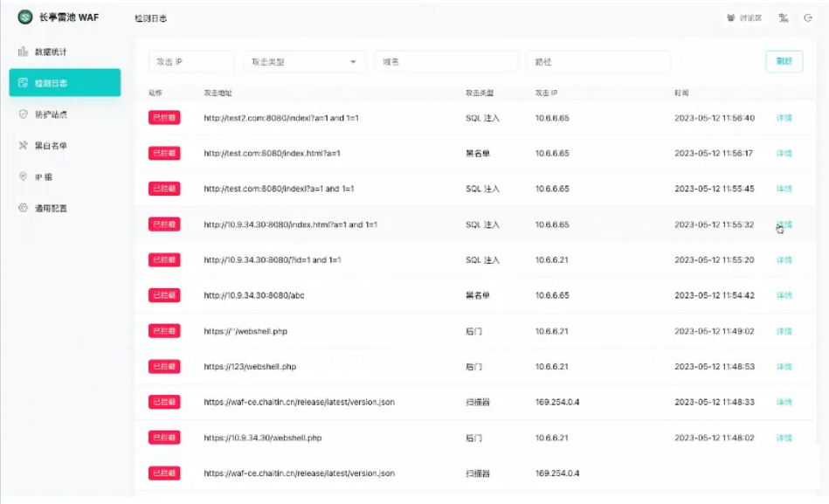829x504 pixels.
Task: Click 已拦截 badge on the https://123/webshell.php row
Action: point(164,367)
